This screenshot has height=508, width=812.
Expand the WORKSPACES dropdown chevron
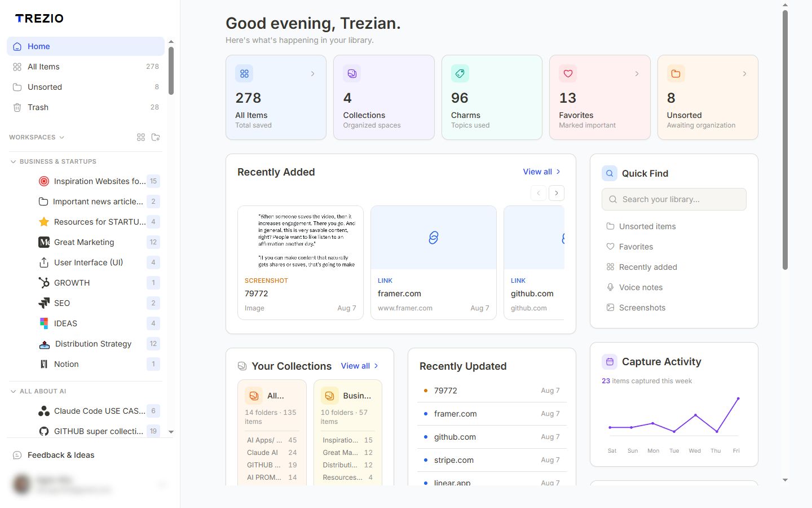[62, 137]
